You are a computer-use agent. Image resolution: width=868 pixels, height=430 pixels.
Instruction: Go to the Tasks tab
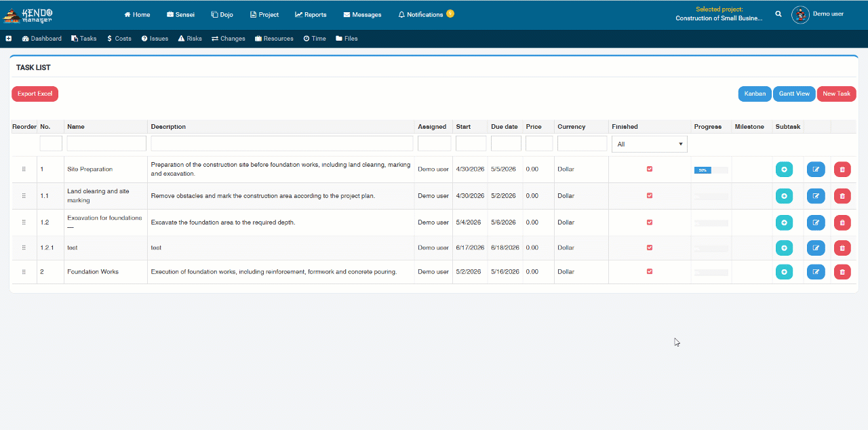pos(84,39)
